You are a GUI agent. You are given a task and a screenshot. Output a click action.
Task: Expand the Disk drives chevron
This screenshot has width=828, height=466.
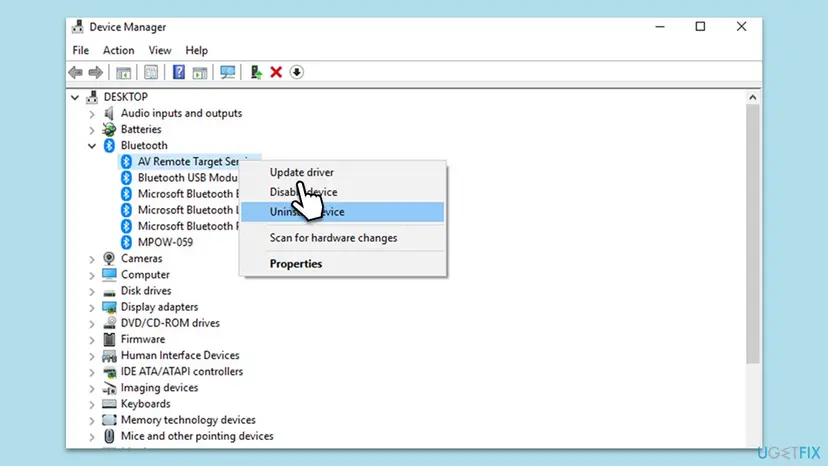coord(92,291)
